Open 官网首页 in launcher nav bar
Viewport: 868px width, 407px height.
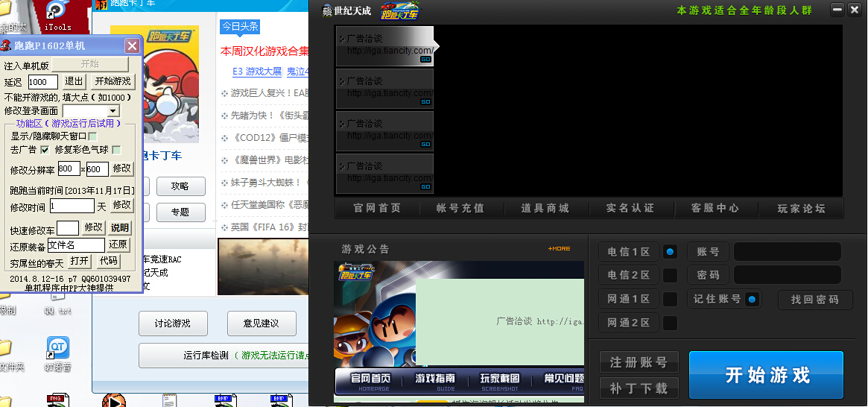[x=377, y=208]
